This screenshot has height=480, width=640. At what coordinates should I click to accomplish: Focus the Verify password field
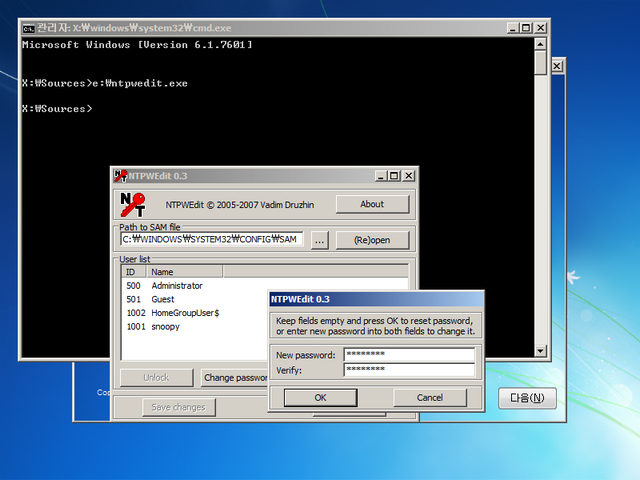409,369
